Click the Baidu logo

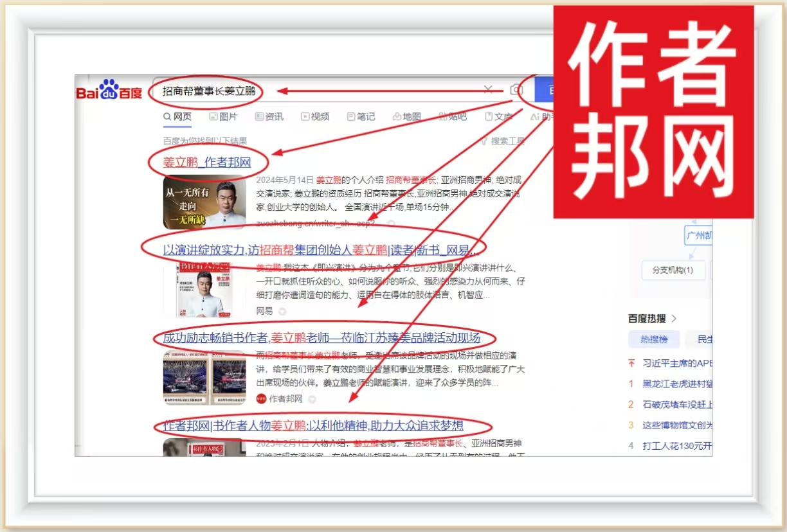[x=109, y=91]
